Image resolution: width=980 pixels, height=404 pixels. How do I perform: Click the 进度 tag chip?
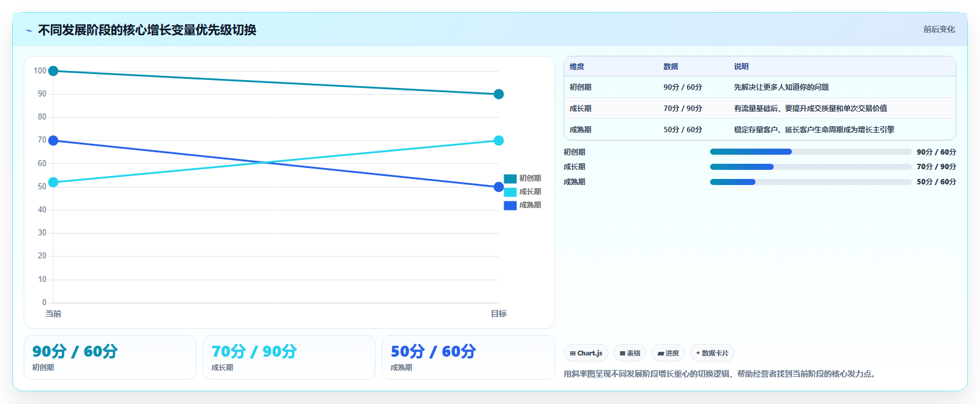click(668, 353)
